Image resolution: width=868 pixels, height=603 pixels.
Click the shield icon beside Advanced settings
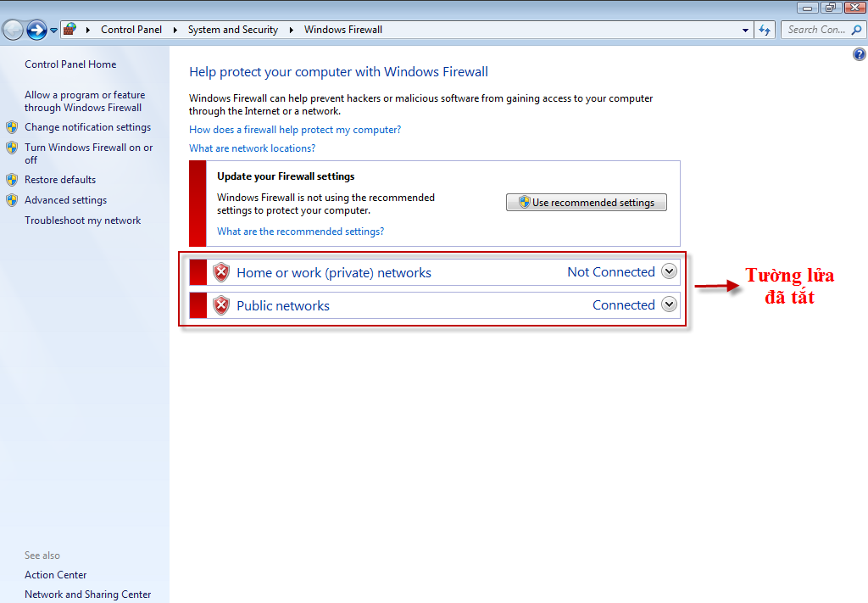pyautogui.click(x=12, y=200)
